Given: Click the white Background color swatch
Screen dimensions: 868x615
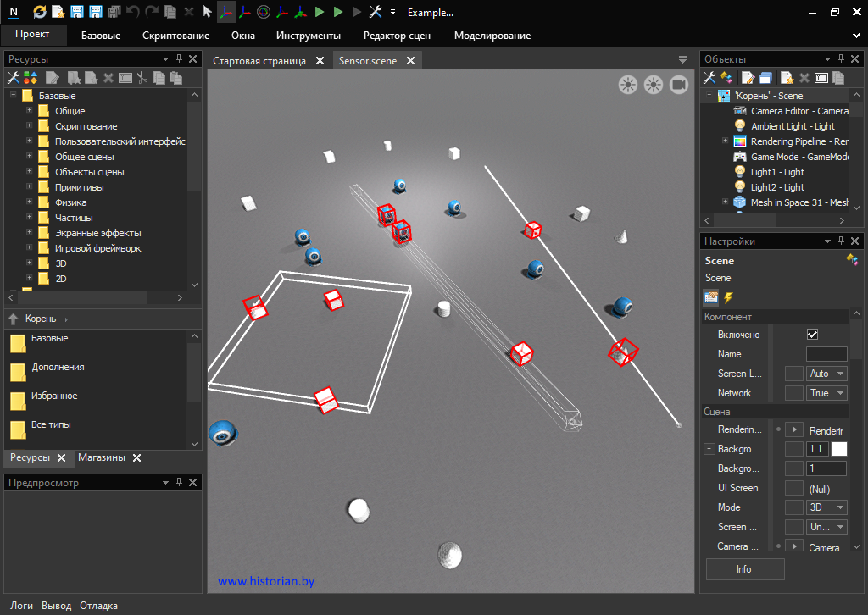Looking at the screenshot, I should pyautogui.click(x=838, y=449).
